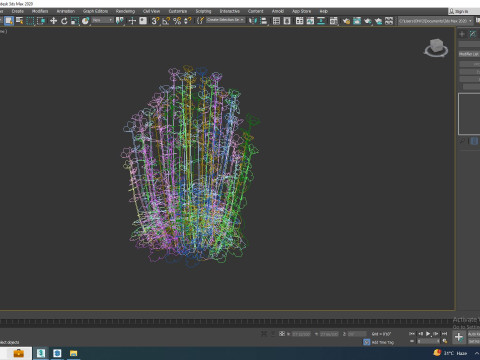Image resolution: width=480 pixels, height=360 pixels.
Task: Open Autodesk A360 gallery icon
Action: pos(389,21)
